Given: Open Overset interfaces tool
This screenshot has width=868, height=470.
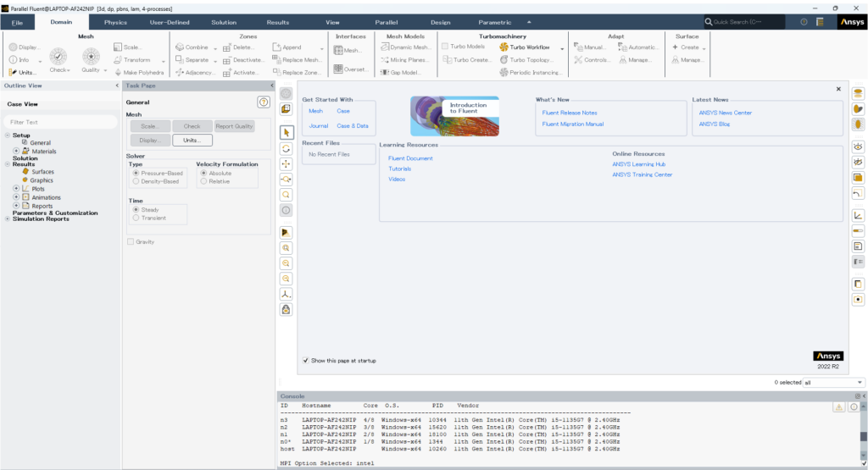Looking at the screenshot, I should [x=351, y=69].
